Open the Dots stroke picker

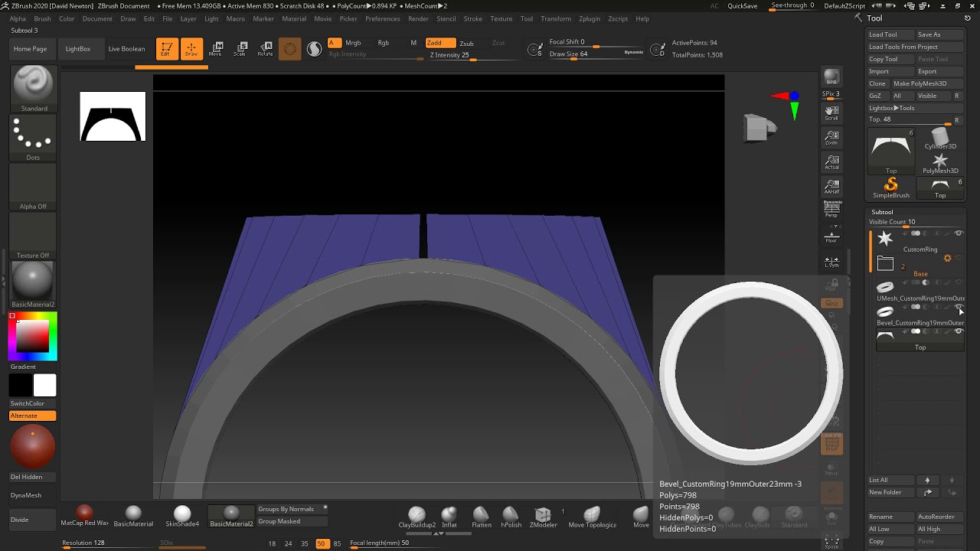[33, 138]
